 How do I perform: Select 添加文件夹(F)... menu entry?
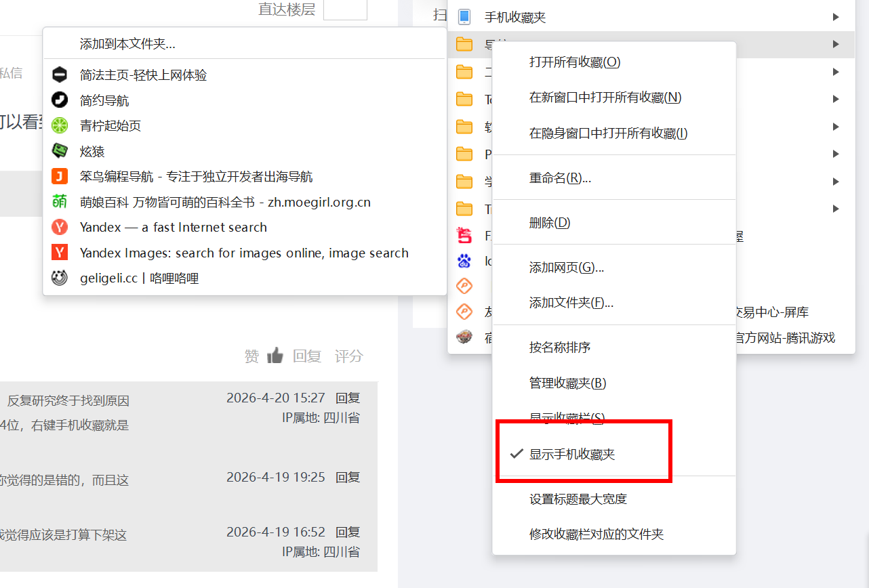614,303
